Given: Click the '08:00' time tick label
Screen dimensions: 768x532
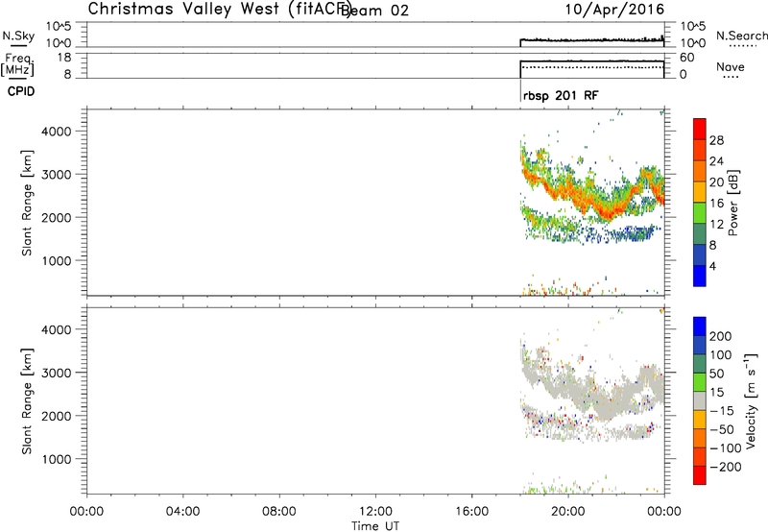Looking at the screenshot, I should click(279, 512).
